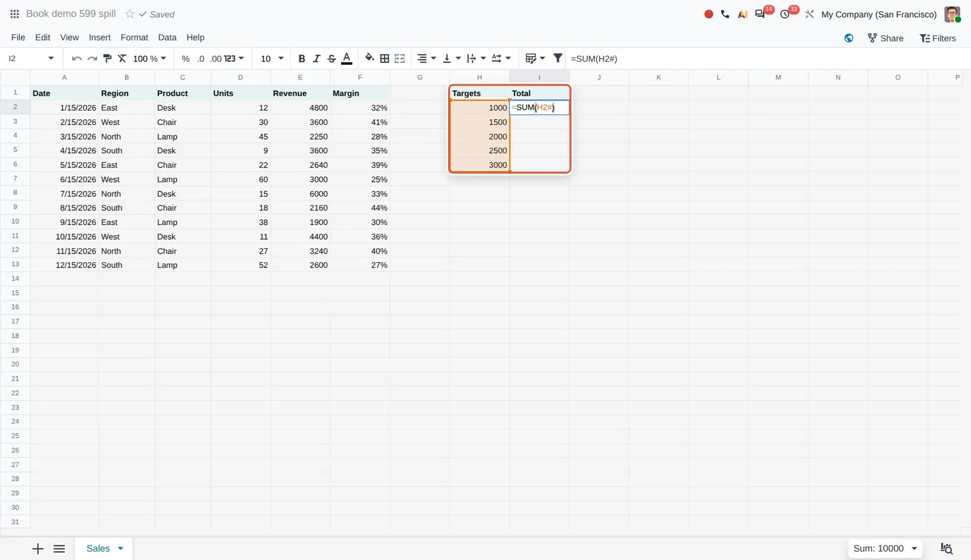Open the Filters panel
This screenshot has height=560, width=971.
point(938,38)
